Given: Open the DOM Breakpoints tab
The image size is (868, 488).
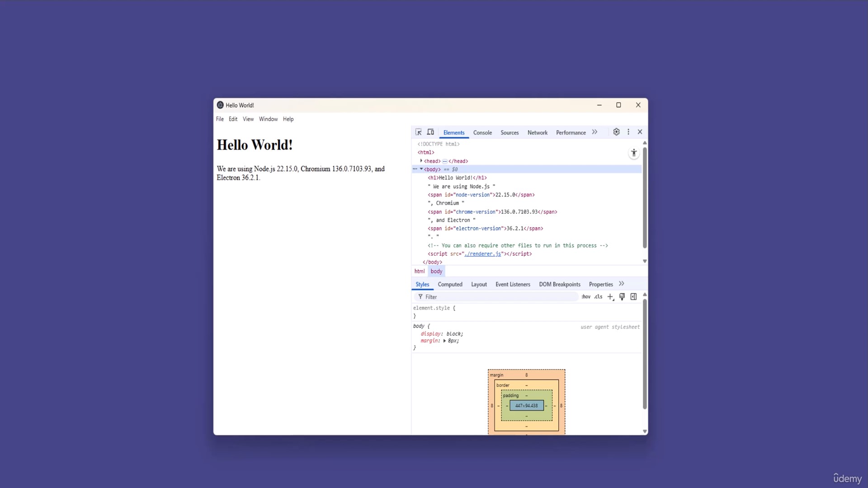Looking at the screenshot, I should (x=559, y=284).
